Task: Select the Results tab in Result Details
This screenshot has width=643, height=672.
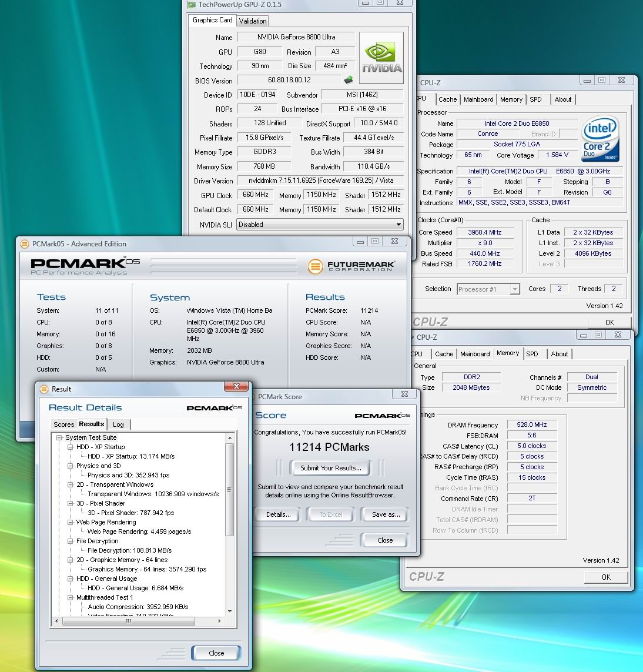Action: [x=91, y=424]
